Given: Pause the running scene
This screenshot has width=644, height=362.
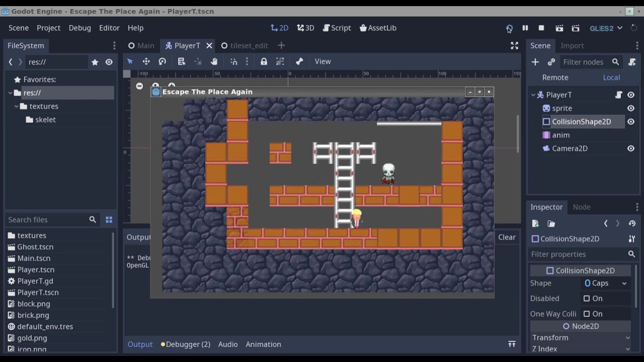Looking at the screenshot, I should tap(525, 28).
